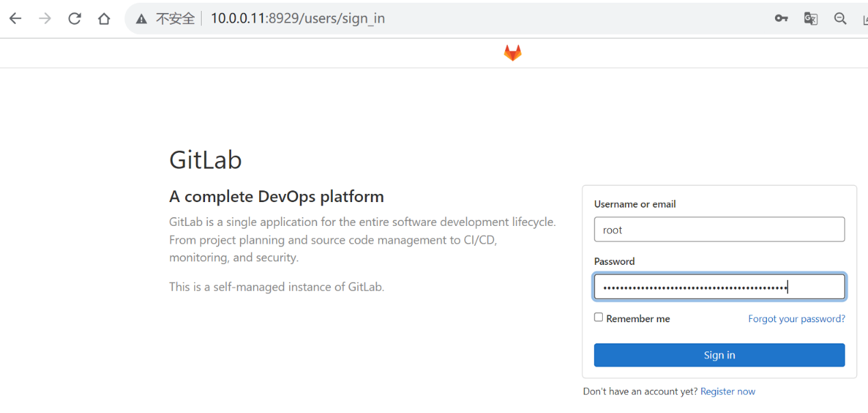Screen dimensions: 868x413
Task: Click the browser forward arrow
Action: pos(45,18)
